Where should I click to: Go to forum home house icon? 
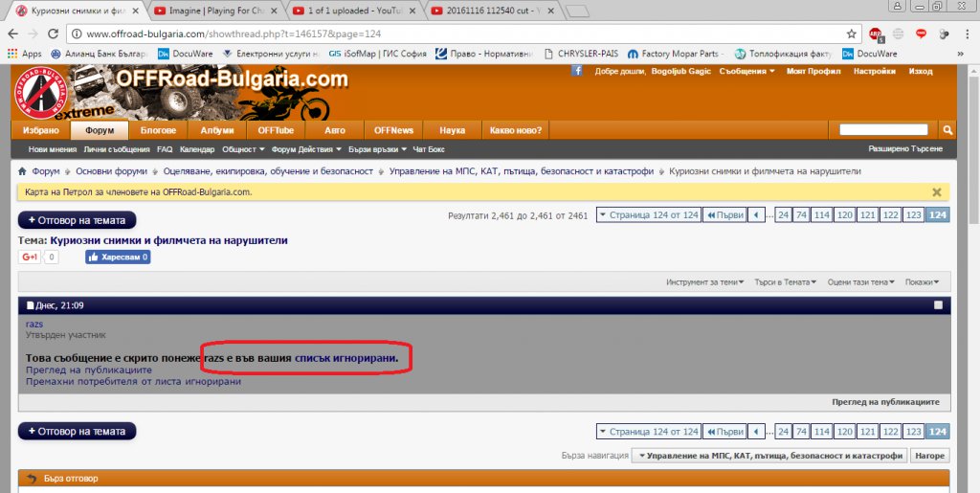coord(23,171)
